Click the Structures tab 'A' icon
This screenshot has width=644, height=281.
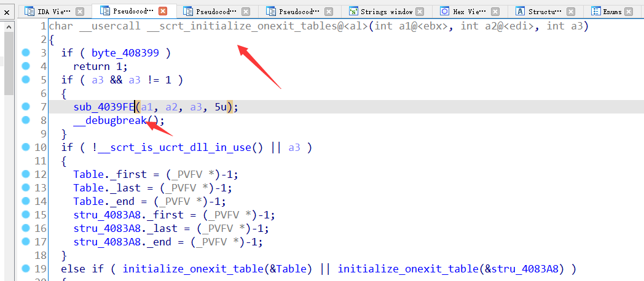pos(520,12)
